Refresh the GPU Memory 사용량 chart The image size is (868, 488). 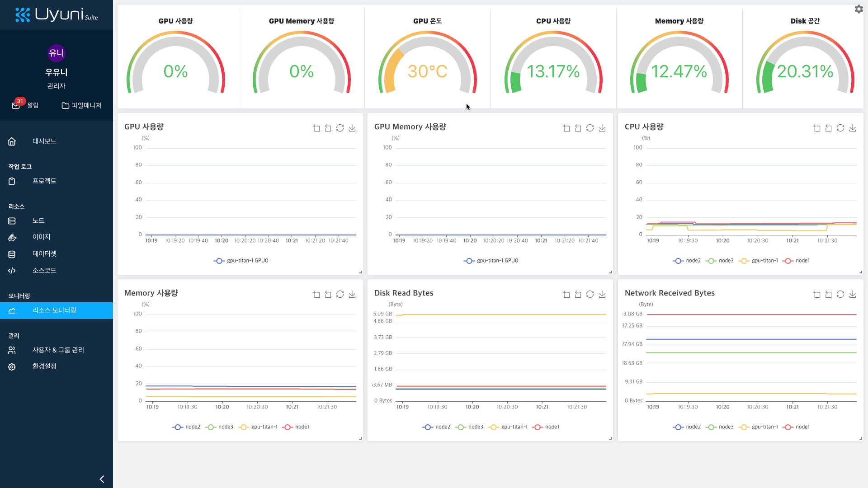click(590, 128)
